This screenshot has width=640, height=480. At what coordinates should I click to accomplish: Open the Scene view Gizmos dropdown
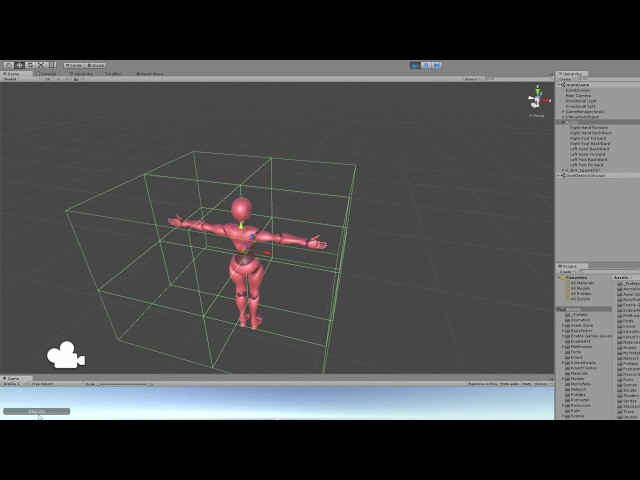[x=473, y=79]
